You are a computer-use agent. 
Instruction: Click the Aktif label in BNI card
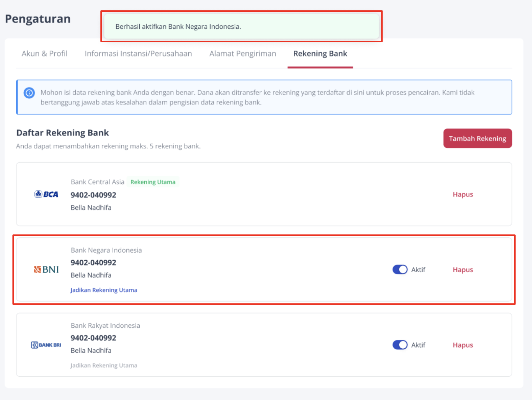[418, 270]
